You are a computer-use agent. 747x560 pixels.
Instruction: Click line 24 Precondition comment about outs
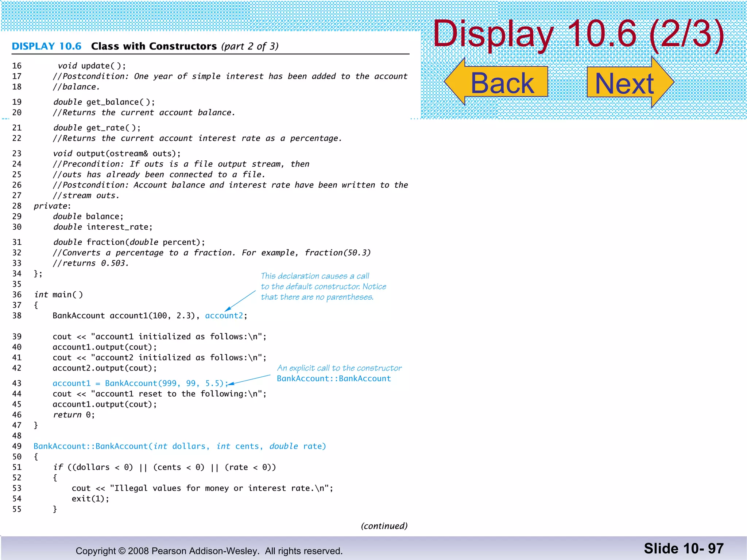(x=181, y=164)
